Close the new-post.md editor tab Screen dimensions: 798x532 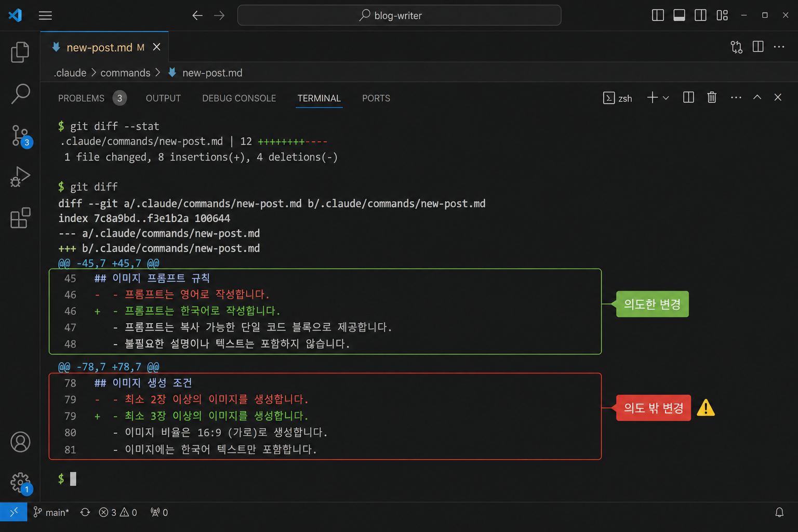pyautogui.click(x=156, y=47)
